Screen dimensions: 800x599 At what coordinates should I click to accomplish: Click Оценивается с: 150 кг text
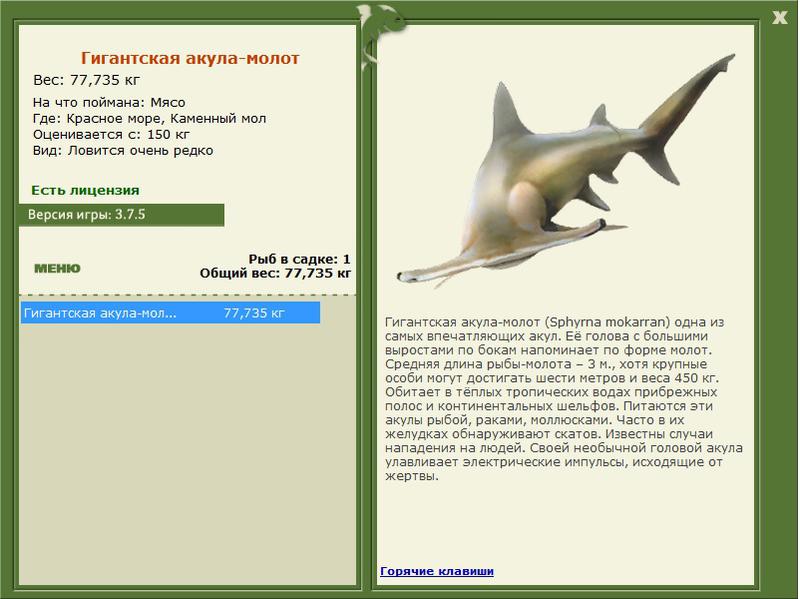pyautogui.click(x=111, y=135)
